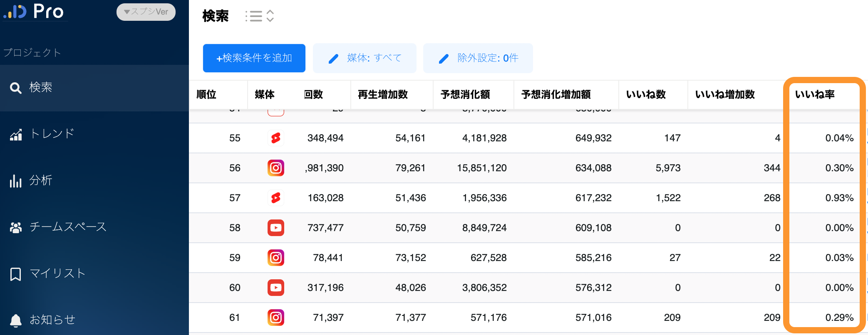Image resolution: width=868 pixels, height=335 pixels.
Task: Click the YouTube icon in row 60
Action: tap(275, 288)
